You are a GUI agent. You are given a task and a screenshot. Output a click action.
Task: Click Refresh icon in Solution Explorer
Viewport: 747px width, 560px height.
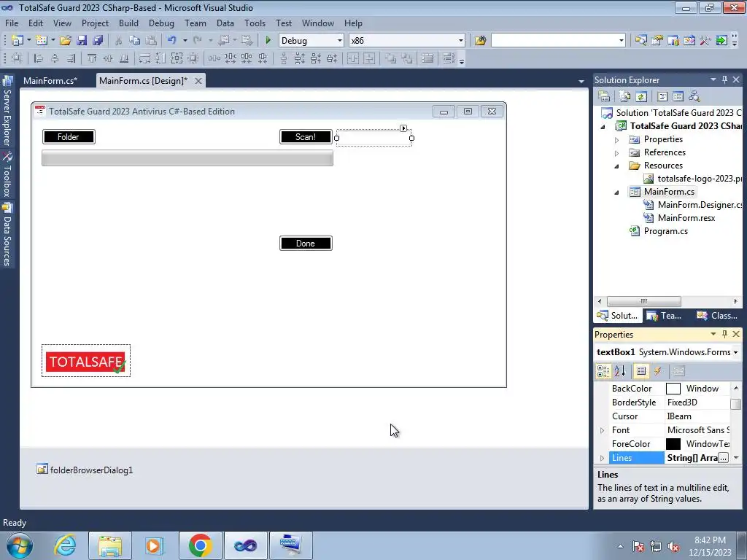click(x=641, y=97)
